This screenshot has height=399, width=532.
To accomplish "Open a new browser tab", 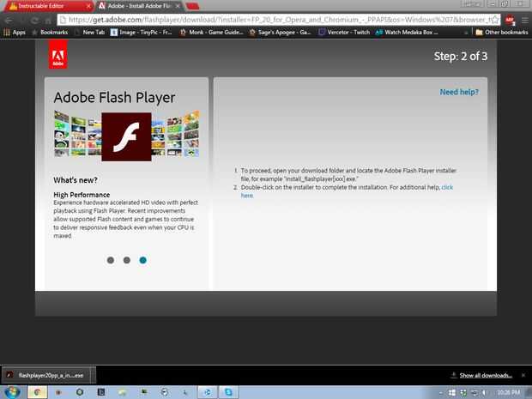I will coord(192,6).
